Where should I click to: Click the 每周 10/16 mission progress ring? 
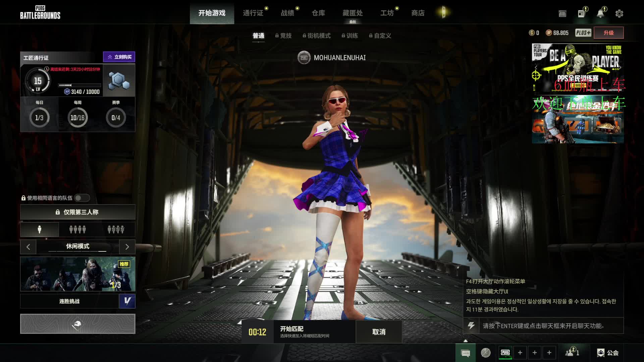click(77, 118)
